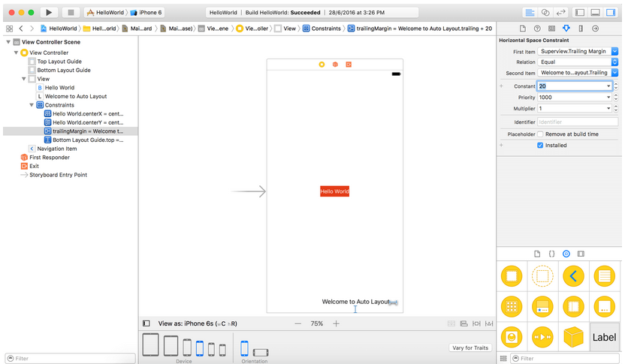Select the Media library icon
The image size is (628, 364).
point(581,254)
